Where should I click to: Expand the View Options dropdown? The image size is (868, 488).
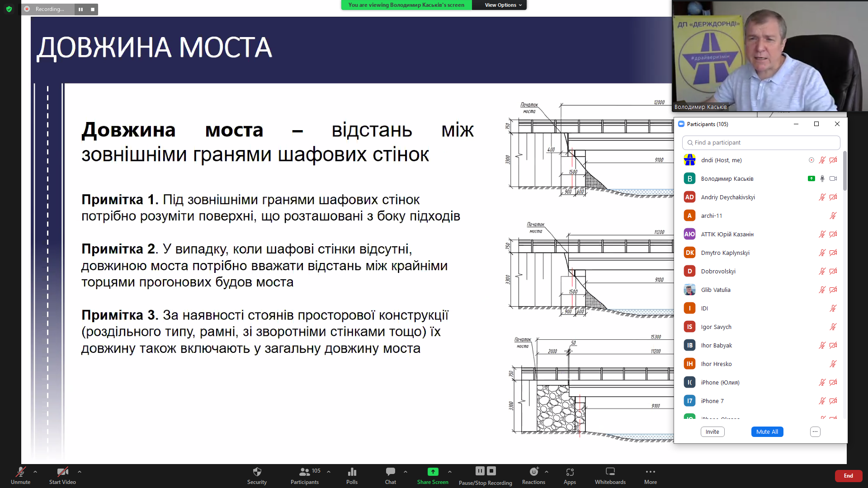coord(503,5)
